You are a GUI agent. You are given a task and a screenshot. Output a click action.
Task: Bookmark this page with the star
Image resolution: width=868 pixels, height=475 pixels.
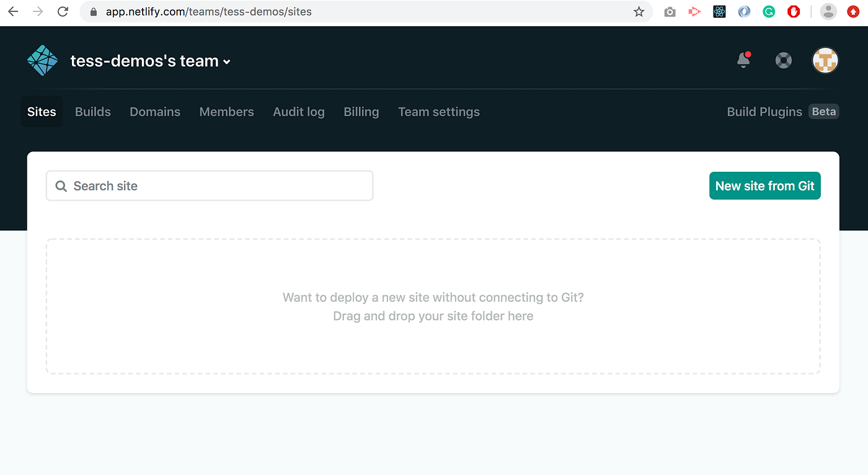click(x=639, y=12)
